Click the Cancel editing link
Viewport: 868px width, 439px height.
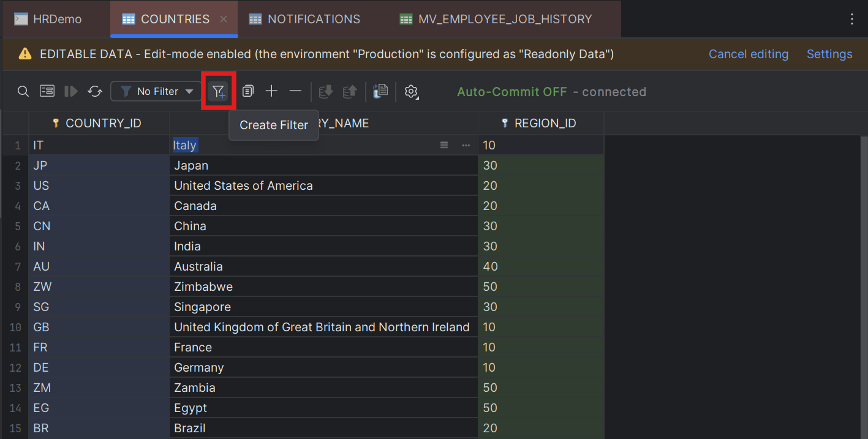click(x=749, y=54)
